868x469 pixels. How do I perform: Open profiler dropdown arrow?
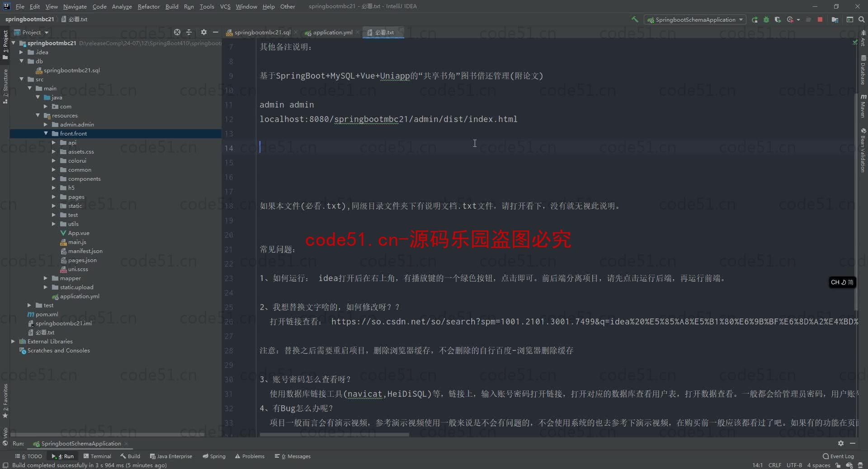click(798, 19)
